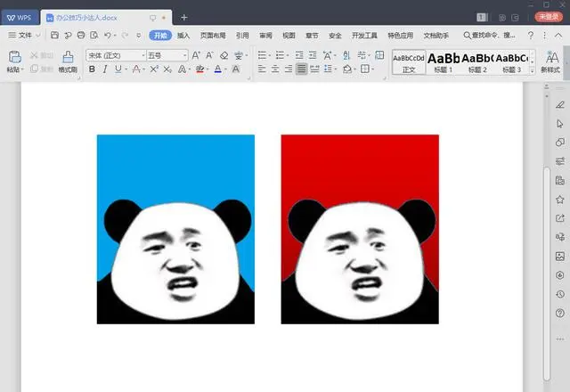Viewport: 570px width, 392px height.
Task: Click the Print icon in quick access toolbar
Action: coord(81,36)
